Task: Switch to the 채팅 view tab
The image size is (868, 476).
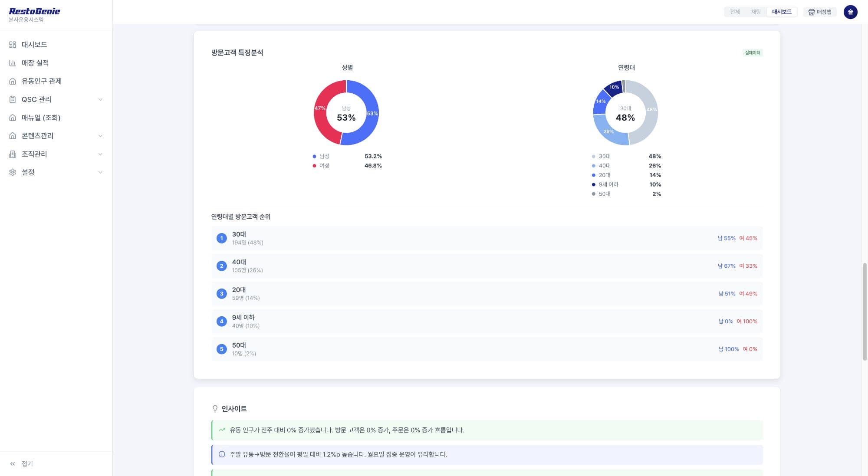Action: (x=756, y=12)
